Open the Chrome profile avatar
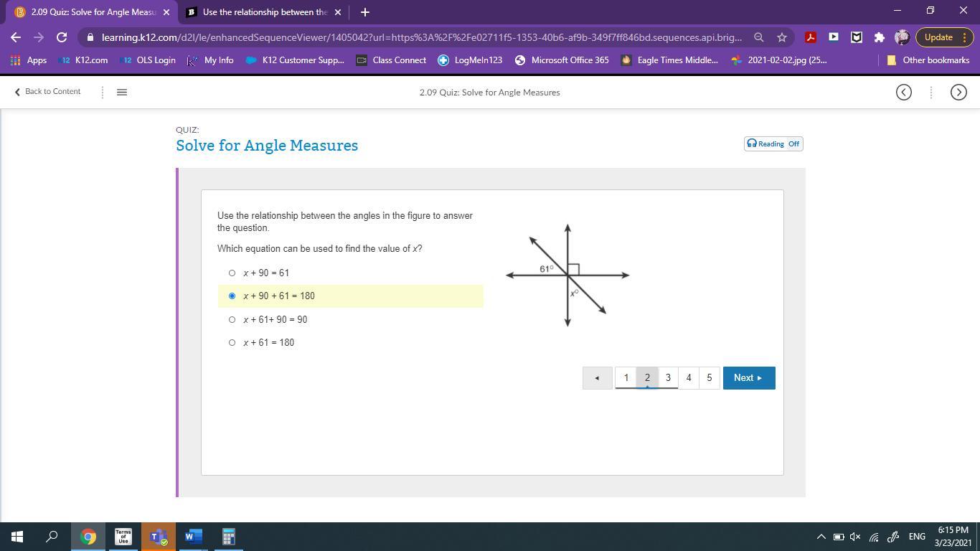Screen dimensions: 980x551 (x=903, y=37)
